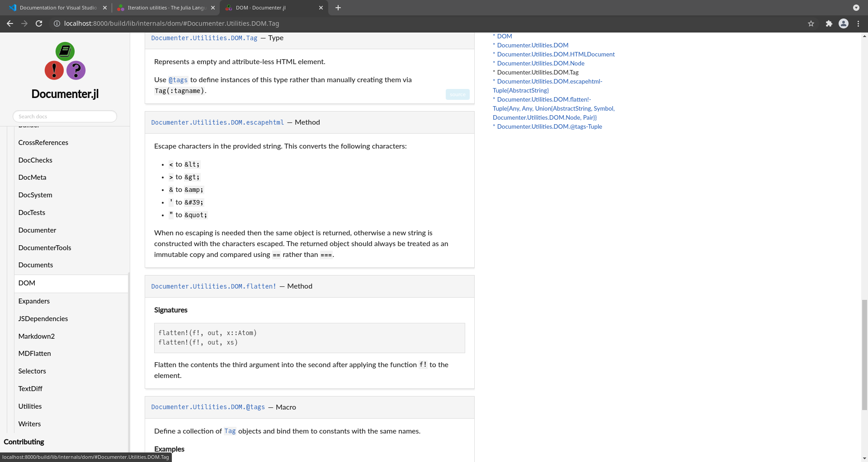
Task: Open DocChecks in the sidebar
Action: tap(35, 160)
